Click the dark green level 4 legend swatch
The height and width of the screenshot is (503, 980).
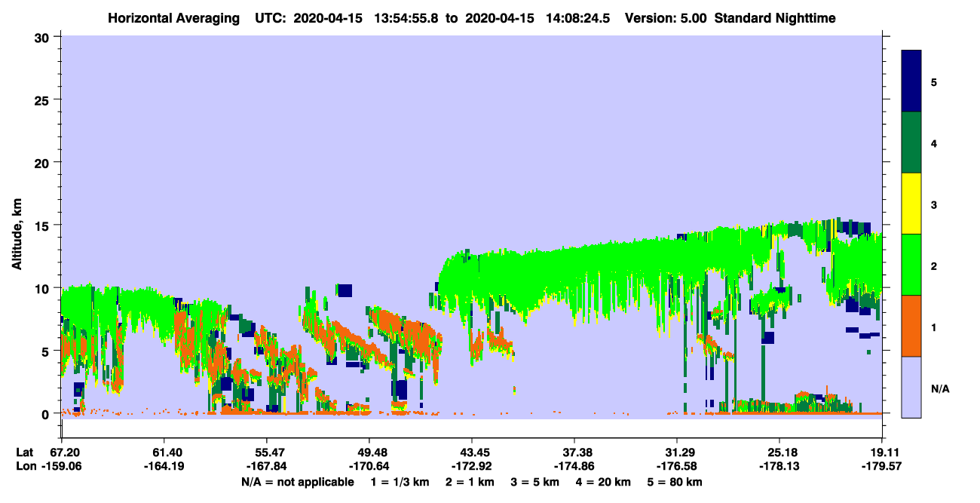(x=911, y=143)
